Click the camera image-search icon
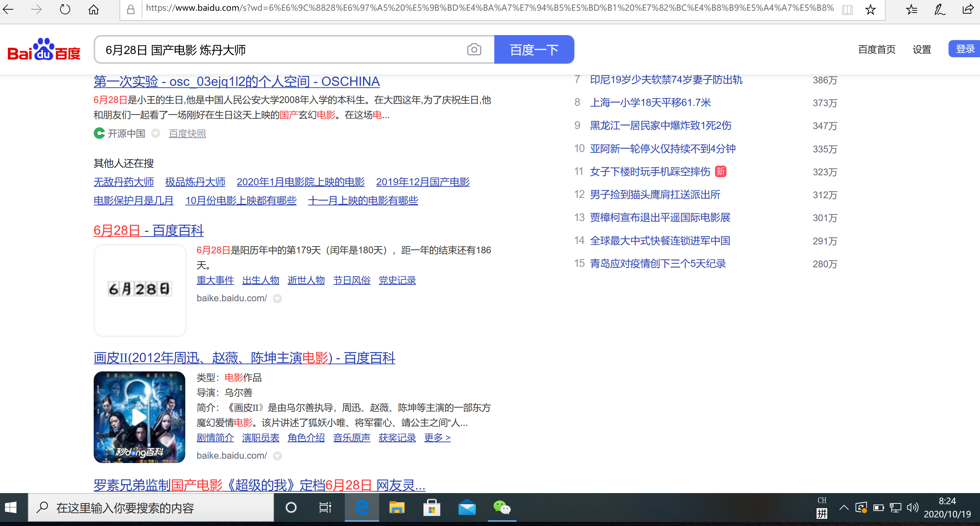The width and height of the screenshot is (980, 526). [474, 49]
